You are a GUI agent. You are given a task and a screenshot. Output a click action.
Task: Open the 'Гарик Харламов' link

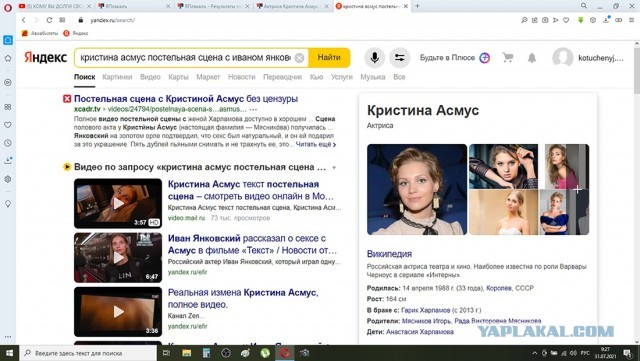[426, 310]
